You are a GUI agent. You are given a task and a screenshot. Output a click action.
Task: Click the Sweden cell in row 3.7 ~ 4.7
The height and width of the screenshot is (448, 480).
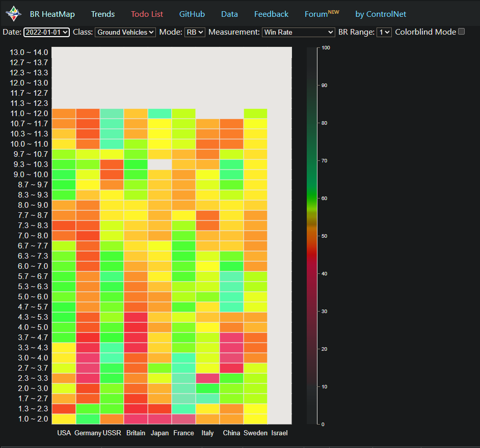[255, 338]
